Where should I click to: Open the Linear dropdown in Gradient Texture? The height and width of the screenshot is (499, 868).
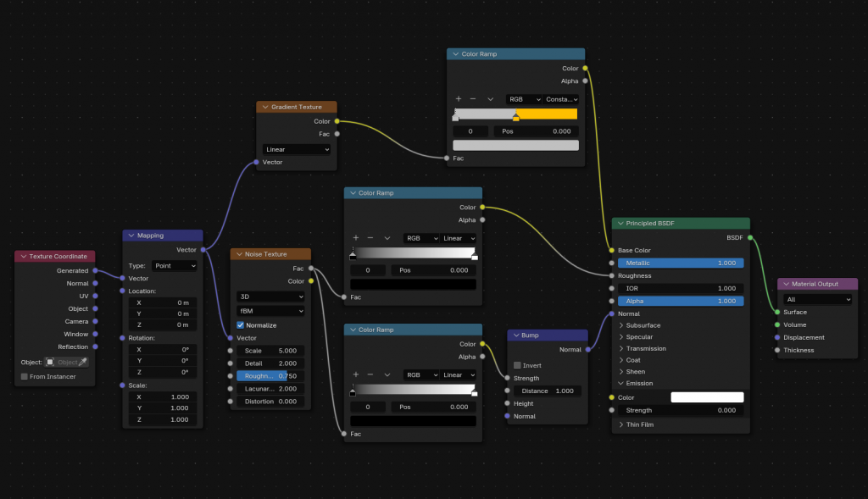coord(297,150)
